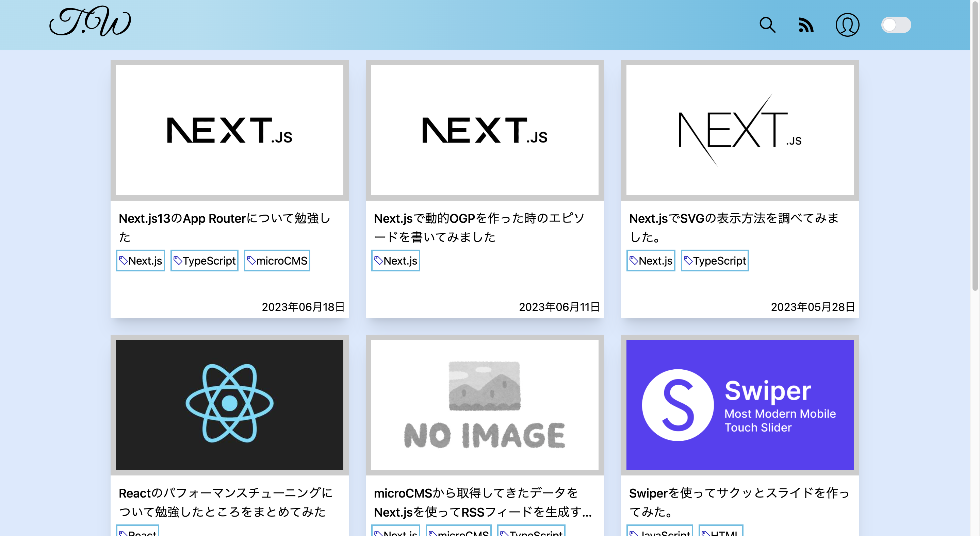
Task: Click date 2023年06月18日
Action: point(303,307)
